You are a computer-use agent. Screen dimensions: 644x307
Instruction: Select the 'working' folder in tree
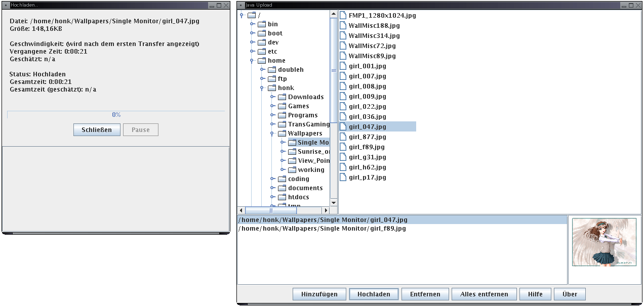click(311, 170)
